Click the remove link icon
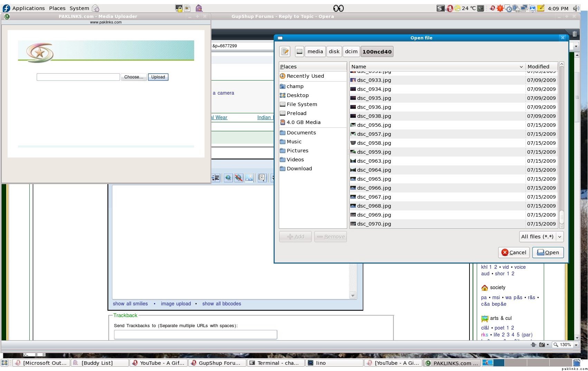The width and height of the screenshot is (588, 371). [x=238, y=178]
